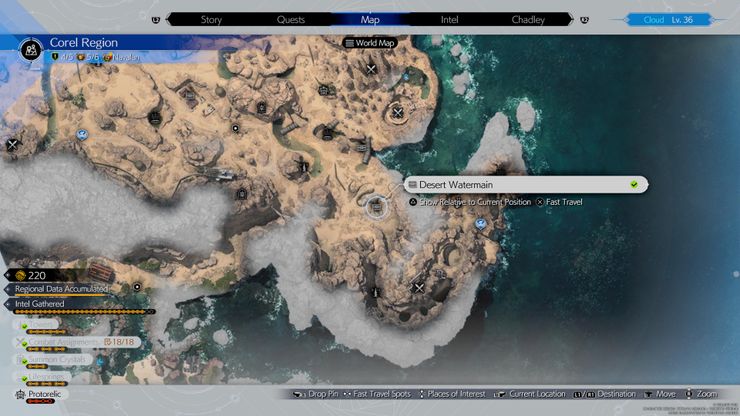Click the Desert Watermain completed checkmark
The width and height of the screenshot is (740, 416).
(634, 185)
